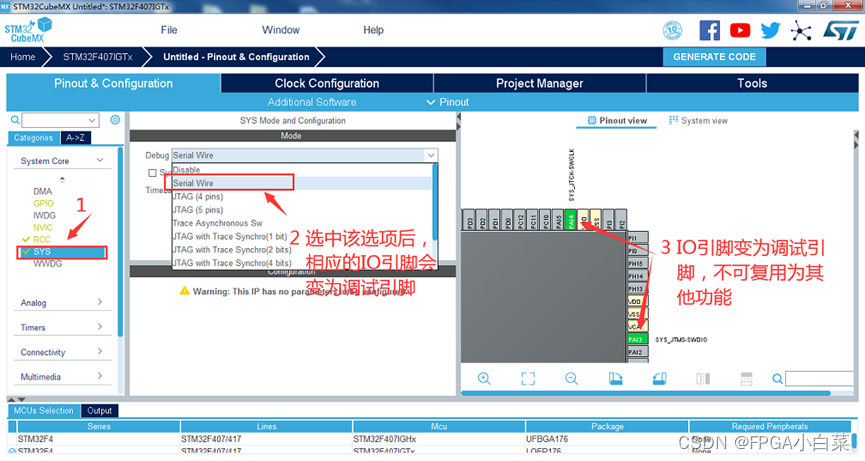Switch to Project Manager tab
Viewport: 865px width, 461px height.
540,83
